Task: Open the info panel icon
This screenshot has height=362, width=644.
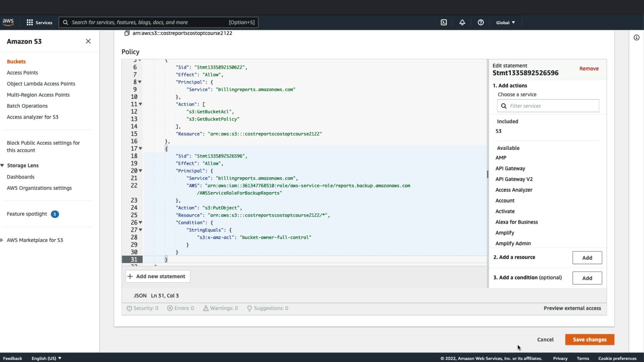Action: [x=636, y=38]
